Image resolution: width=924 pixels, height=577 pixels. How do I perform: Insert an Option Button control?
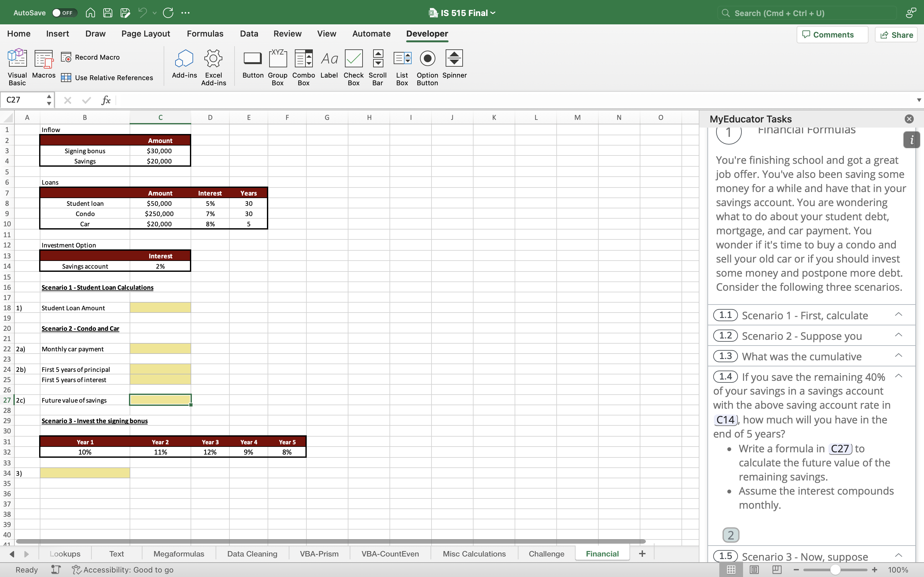(x=426, y=64)
